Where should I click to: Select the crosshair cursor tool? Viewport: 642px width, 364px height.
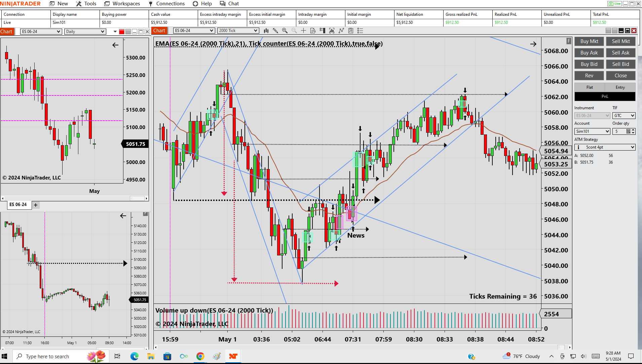point(304,31)
